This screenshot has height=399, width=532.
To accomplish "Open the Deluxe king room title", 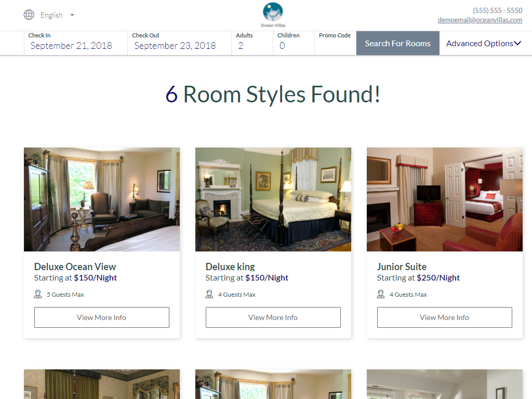I will tap(230, 267).
